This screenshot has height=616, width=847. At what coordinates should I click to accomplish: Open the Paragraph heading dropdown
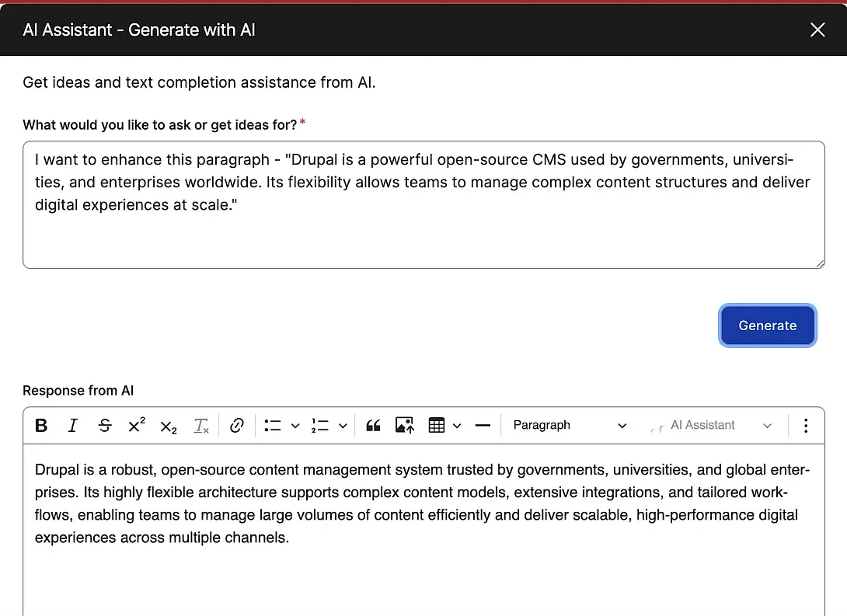pos(570,426)
